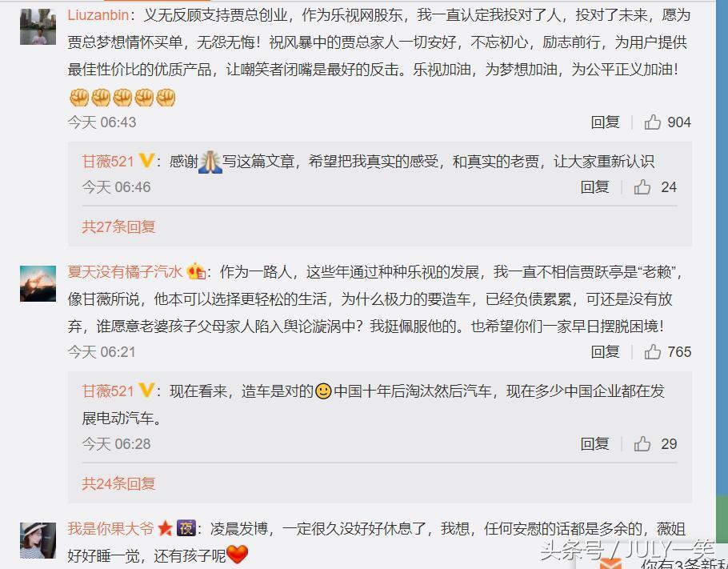
Task: Expand 共27条回复 reply thread
Action: coord(118,226)
